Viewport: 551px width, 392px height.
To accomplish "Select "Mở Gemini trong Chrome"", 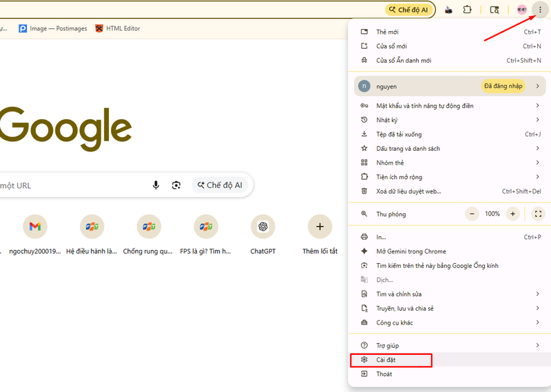I will [449, 251].
